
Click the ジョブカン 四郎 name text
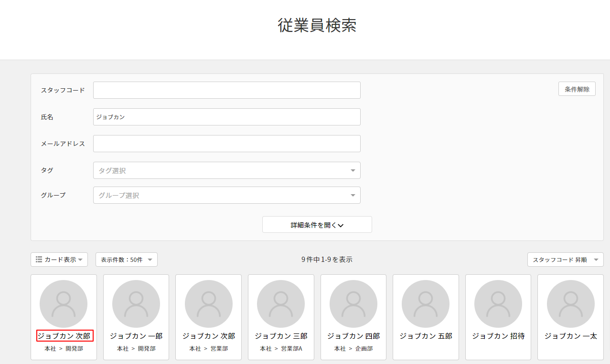pos(353,336)
